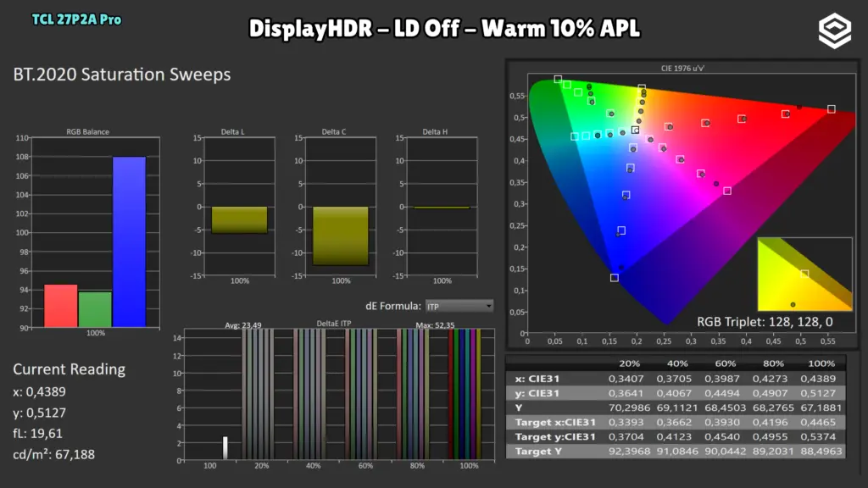Click the x: 0,4389 reading
Screen dimensions: 868x488
(39, 391)
